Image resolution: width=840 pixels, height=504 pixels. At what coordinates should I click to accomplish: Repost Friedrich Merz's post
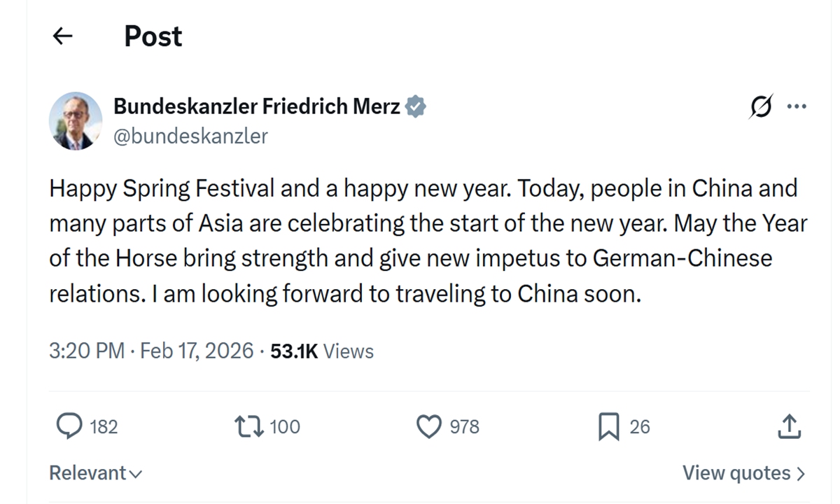tap(248, 426)
